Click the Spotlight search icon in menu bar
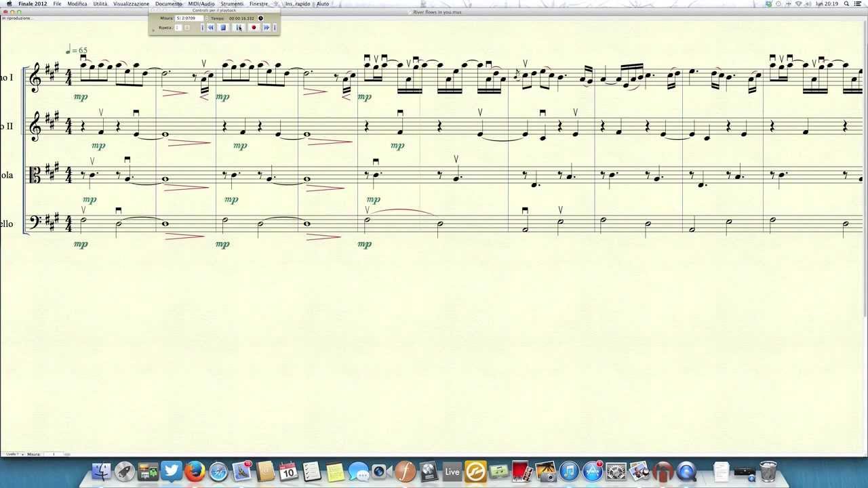This screenshot has height=488, width=868. pos(848,3)
